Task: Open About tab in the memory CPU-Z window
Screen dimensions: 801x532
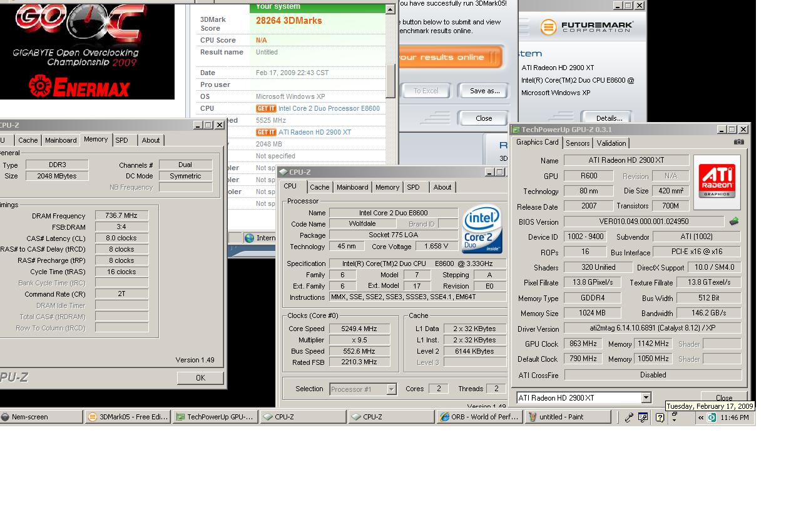Action: coord(150,140)
